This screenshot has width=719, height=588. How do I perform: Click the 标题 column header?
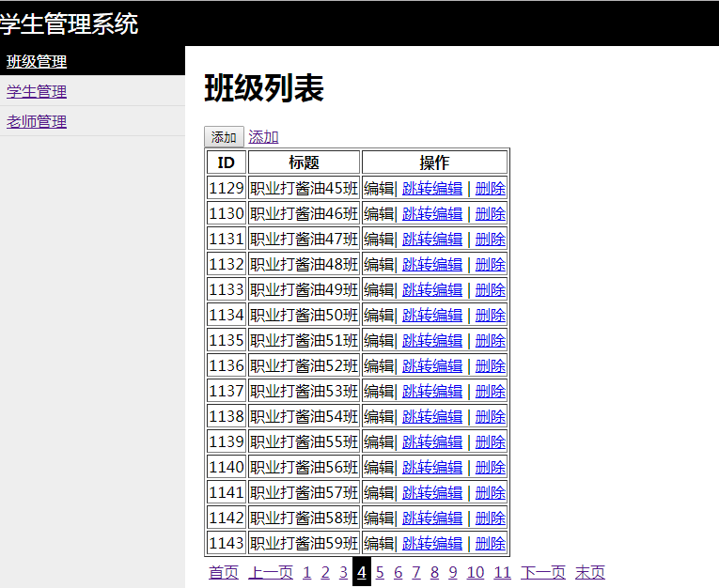point(304,162)
